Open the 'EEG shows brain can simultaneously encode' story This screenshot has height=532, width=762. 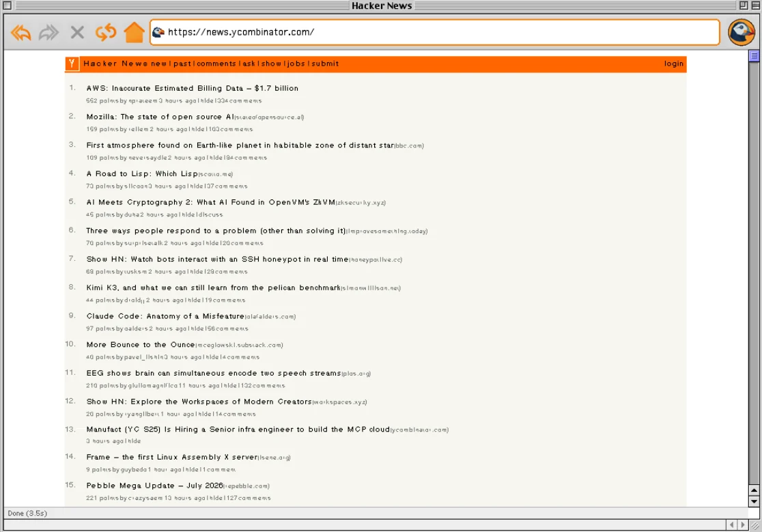(x=214, y=374)
